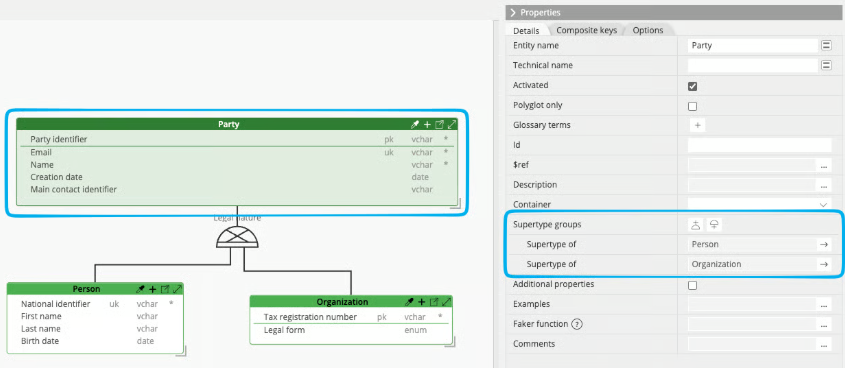Select the Tax registration number attribute

click(351, 317)
